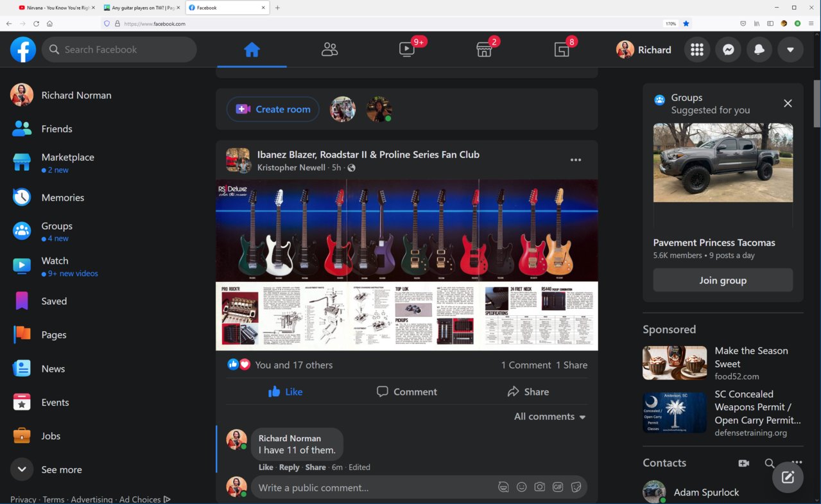Click the Create room button
Viewport: 821px width, 504px height.
pyautogui.click(x=273, y=109)
